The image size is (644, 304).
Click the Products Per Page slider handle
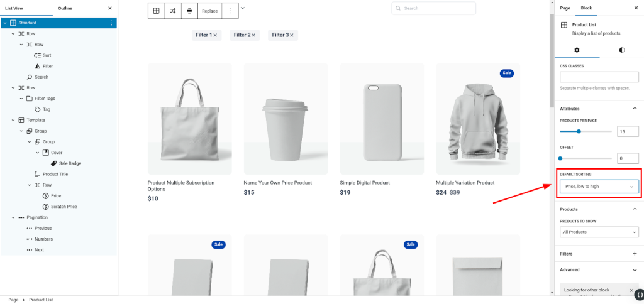[579, 132]
